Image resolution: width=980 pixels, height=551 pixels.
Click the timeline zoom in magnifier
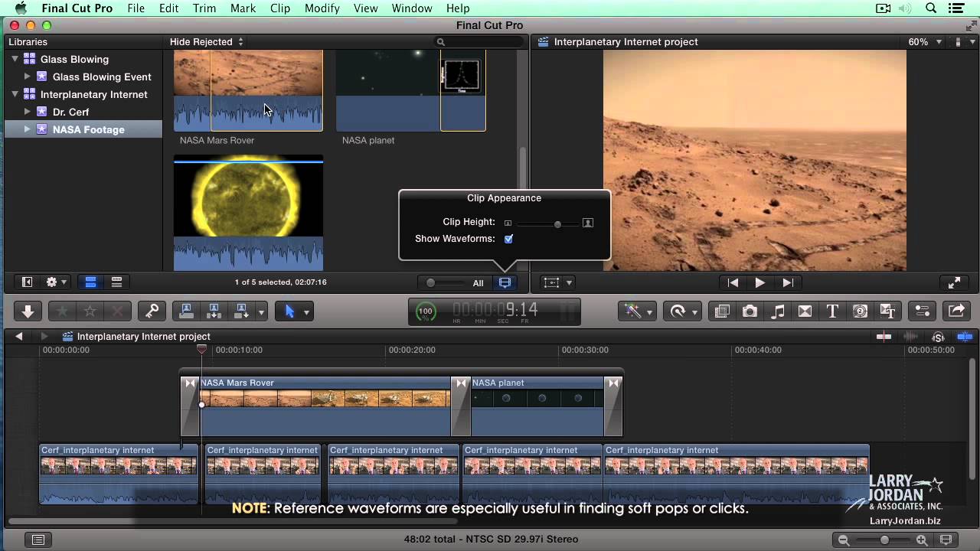[922, 540]
